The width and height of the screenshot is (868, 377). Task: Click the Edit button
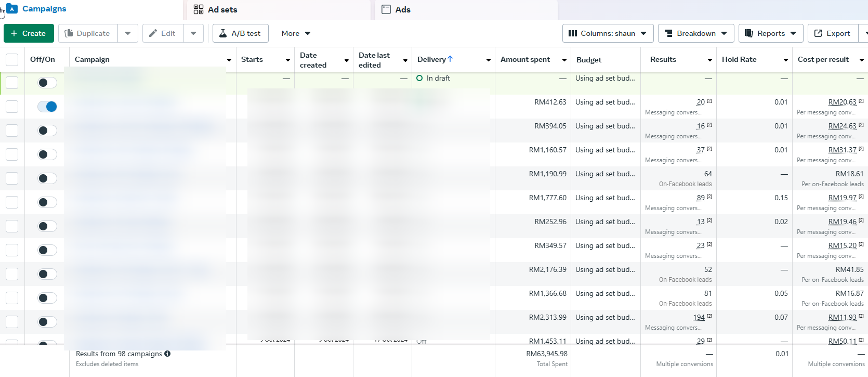coord(163,33)
